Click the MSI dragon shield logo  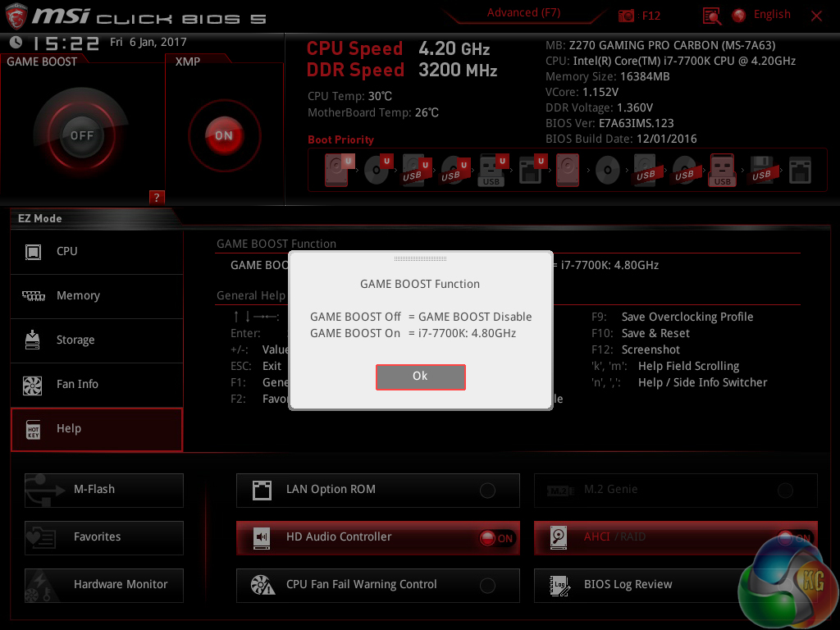(16, 16)
